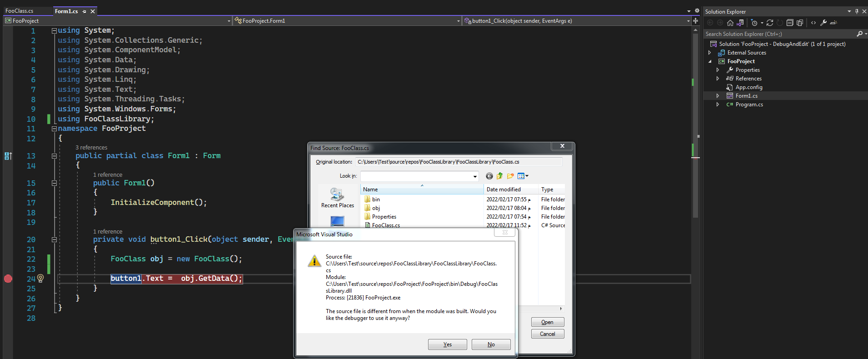Click the lightbulb quick actions icon
Image resolution: width=868 pixels, height=359 pixels.
40,278
